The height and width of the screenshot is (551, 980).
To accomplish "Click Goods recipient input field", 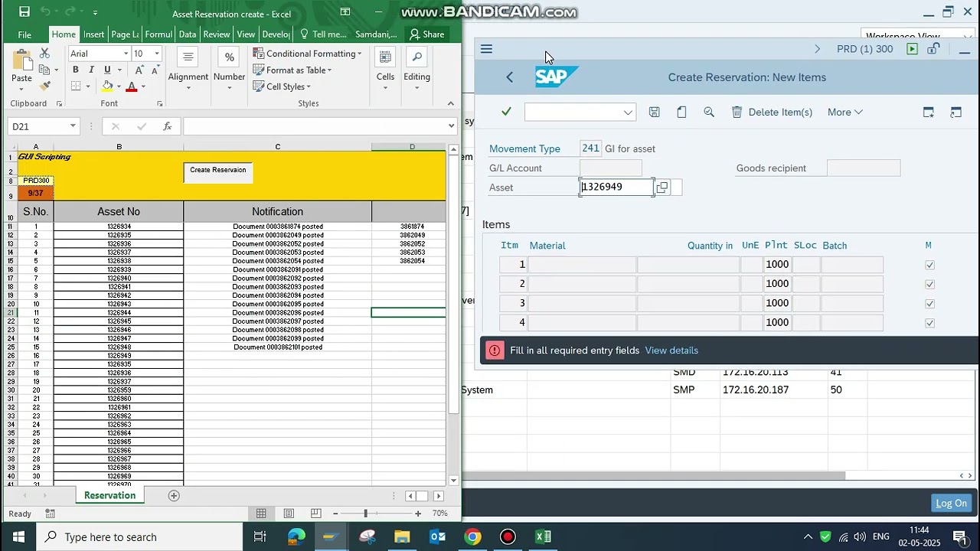I will (x=864, y=168).
